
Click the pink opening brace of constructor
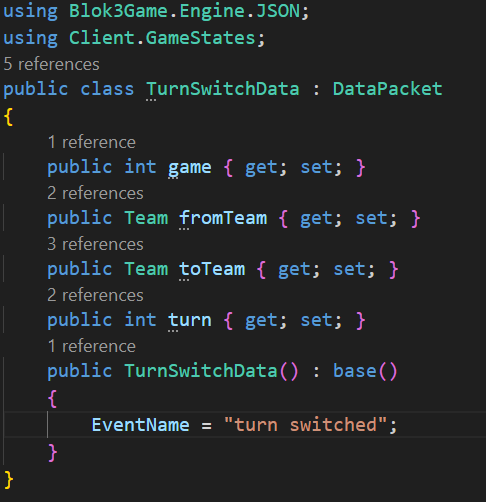tap(53, 398)
